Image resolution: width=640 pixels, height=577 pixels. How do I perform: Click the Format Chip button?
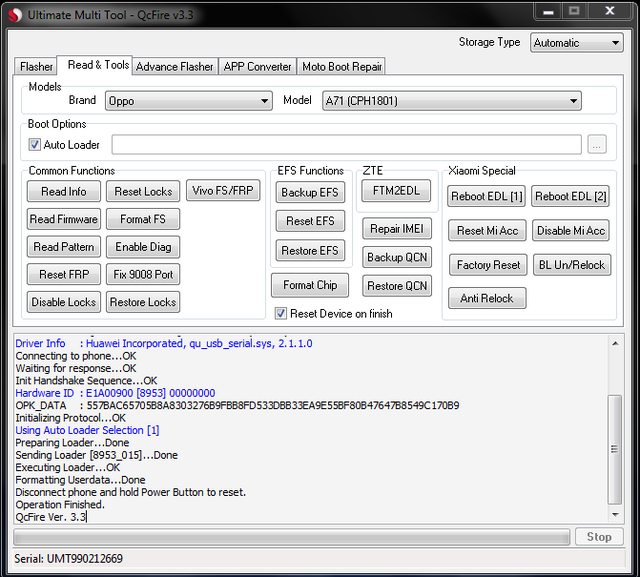310,285
